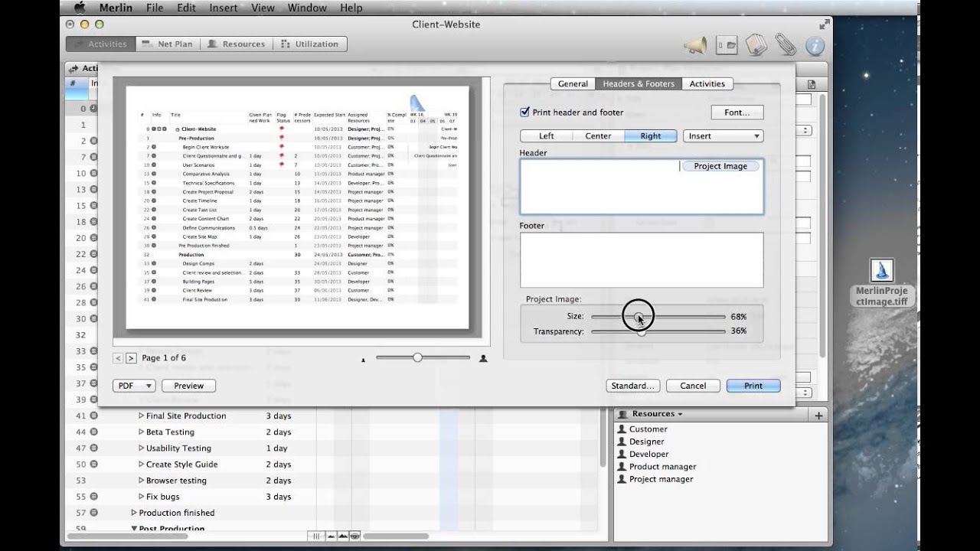
Task: Open the File menu
Action: (155, 8)
